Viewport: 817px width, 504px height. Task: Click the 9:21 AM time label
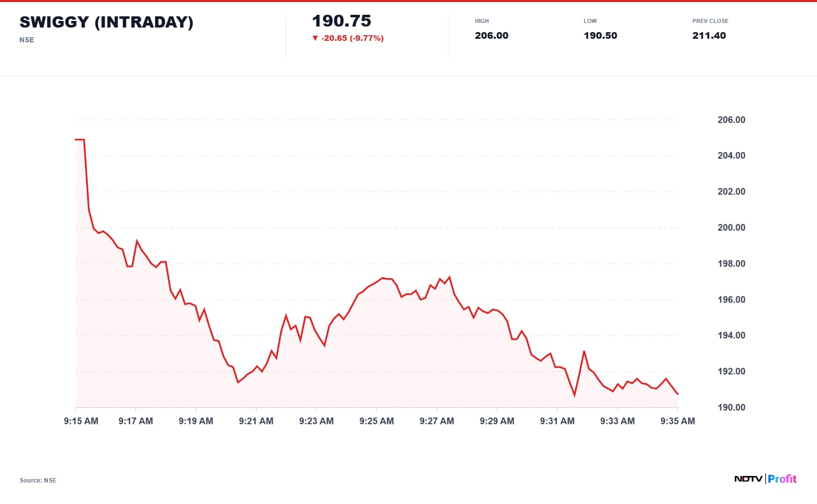[x=256, y=421]
